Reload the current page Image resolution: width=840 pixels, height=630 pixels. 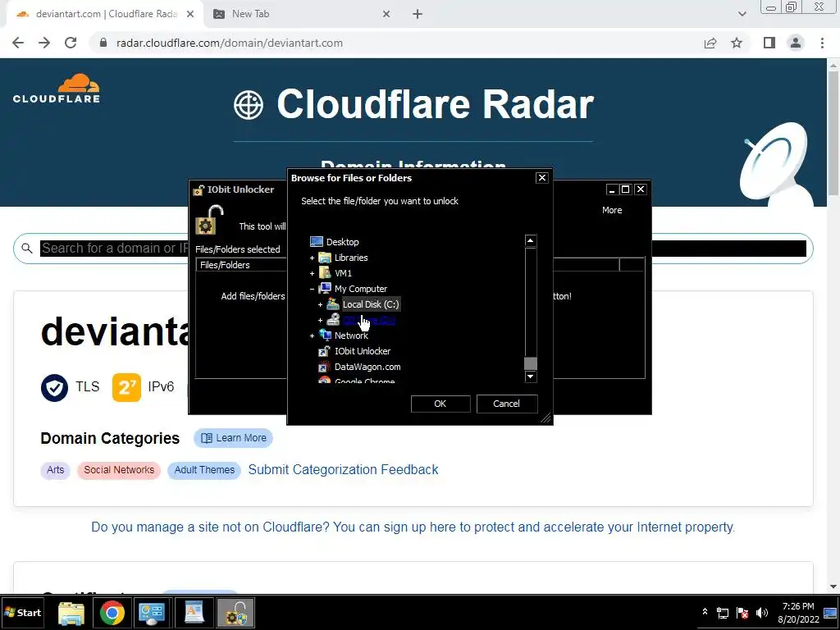coord(71,43)
